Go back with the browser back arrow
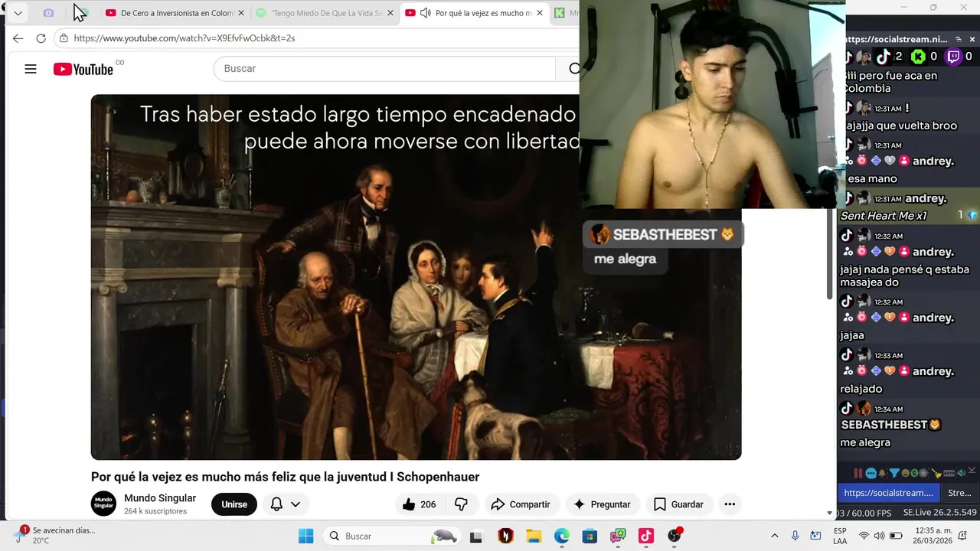 (x=18, y=38)
